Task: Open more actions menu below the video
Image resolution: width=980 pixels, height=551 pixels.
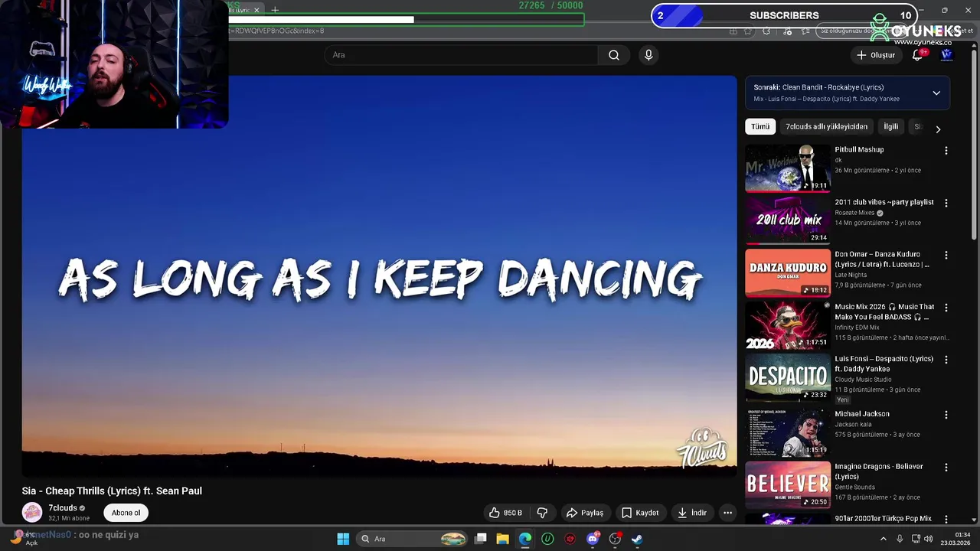Action: (728, 513)
